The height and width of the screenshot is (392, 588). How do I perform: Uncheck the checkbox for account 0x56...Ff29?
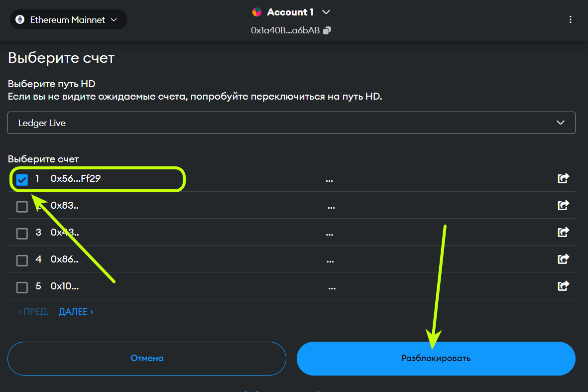tap(22, 180)
